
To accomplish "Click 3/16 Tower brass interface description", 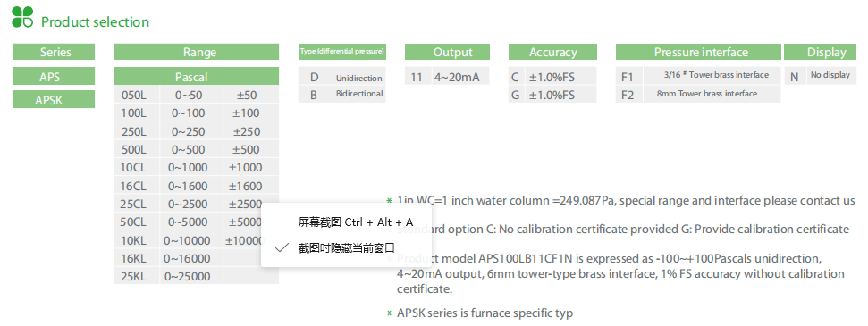I will 716,75.
